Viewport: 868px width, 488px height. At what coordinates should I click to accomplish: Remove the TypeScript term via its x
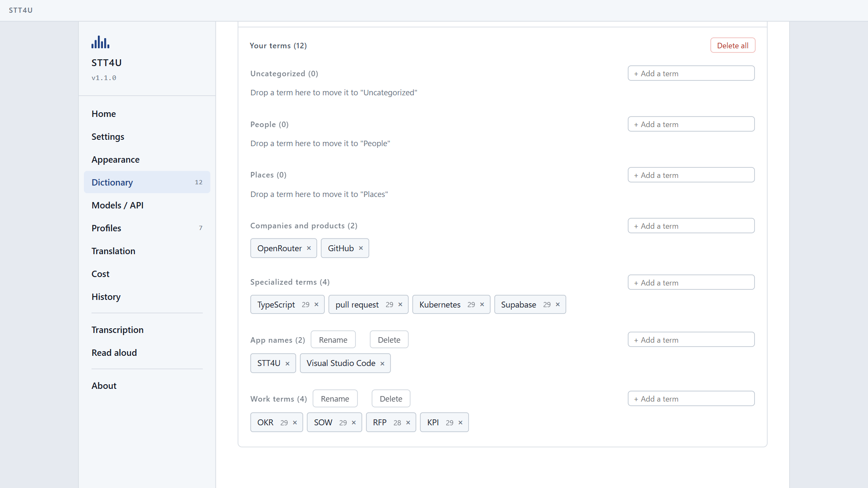tap(316, 305)
